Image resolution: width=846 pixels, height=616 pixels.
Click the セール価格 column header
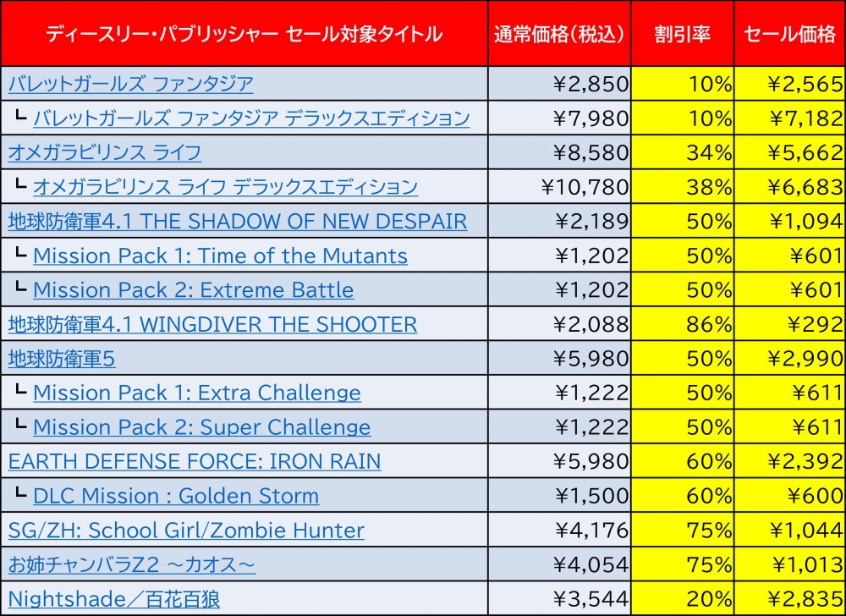coord(789,35)
